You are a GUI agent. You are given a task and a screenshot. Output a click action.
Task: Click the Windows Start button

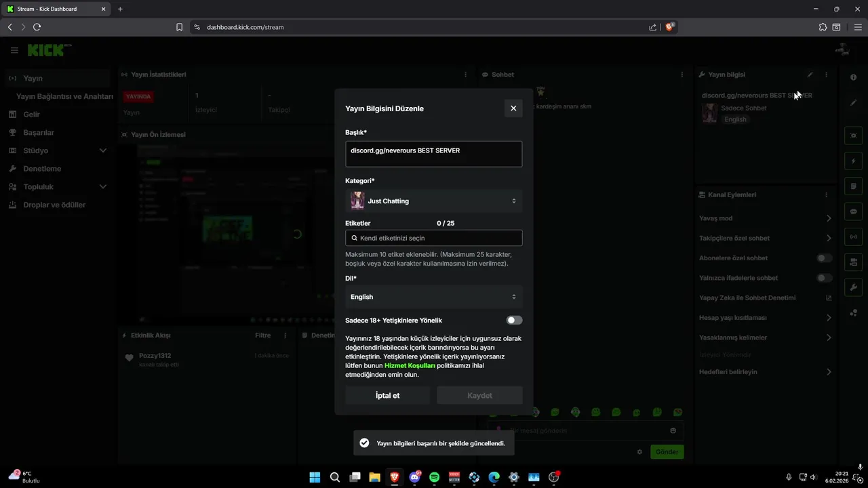315,477
